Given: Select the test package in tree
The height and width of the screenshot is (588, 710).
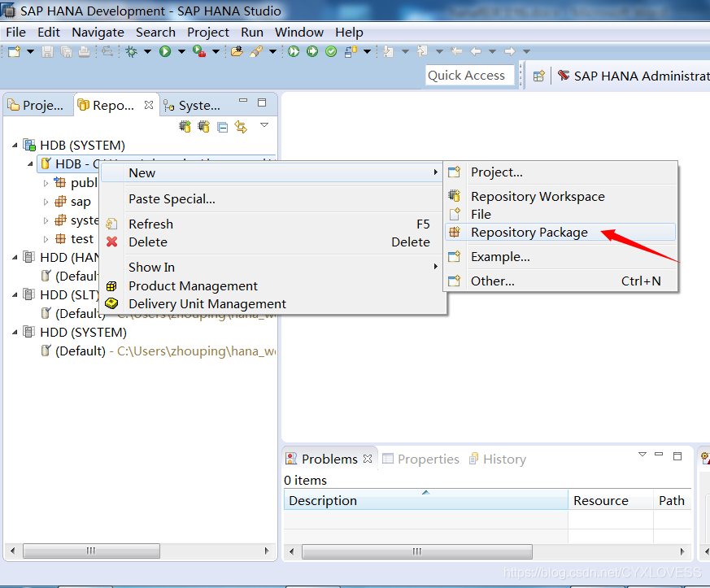Looking at the screenshot, I should 81,239.
